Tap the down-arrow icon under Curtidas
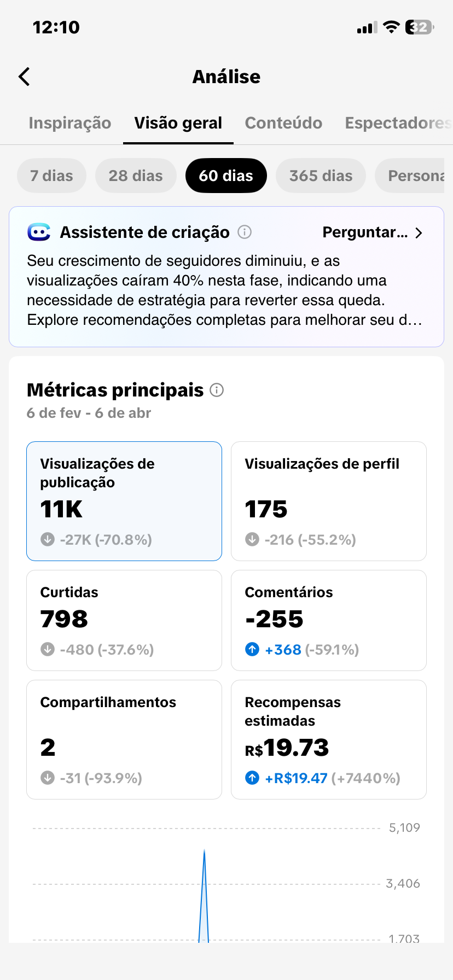Viewport: 453px width, 980px height. coord(48,649)
